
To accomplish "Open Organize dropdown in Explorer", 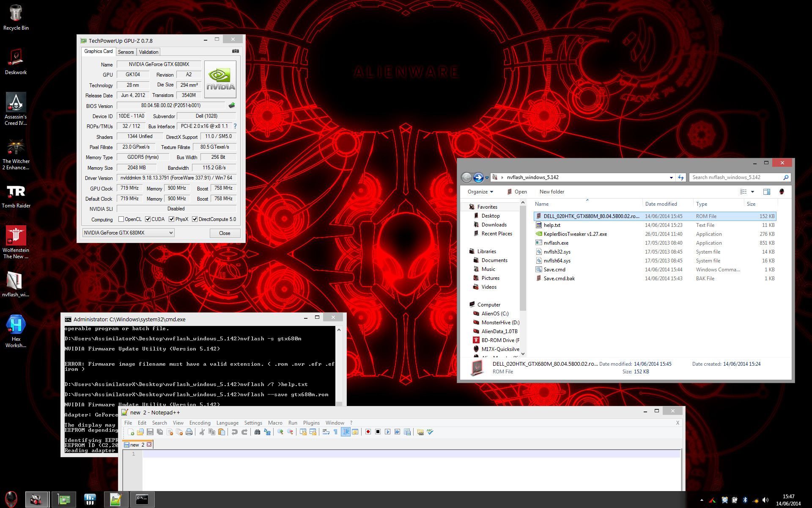I will click(480, 192).
